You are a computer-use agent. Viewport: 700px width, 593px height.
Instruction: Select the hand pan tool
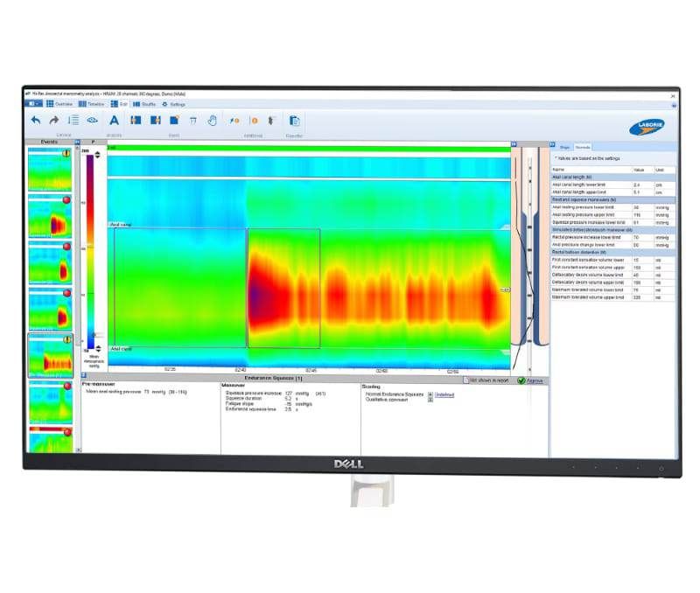tap(212, 121)
